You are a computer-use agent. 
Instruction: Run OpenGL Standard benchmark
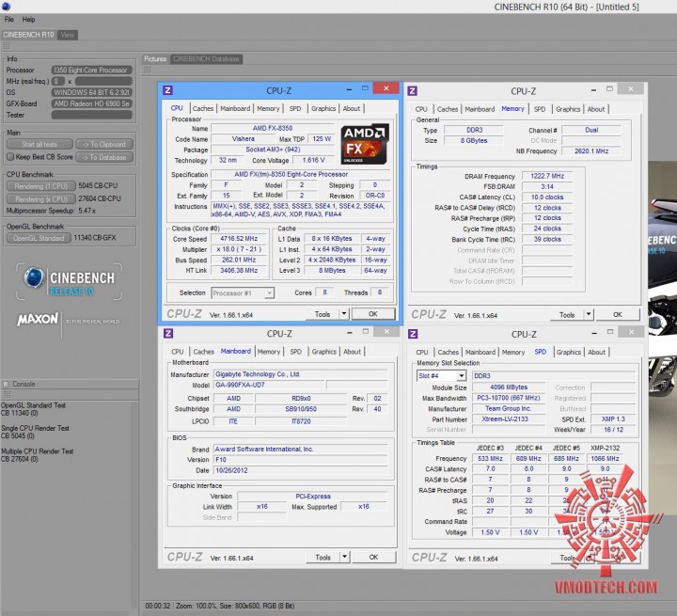(x=39, y=238)
